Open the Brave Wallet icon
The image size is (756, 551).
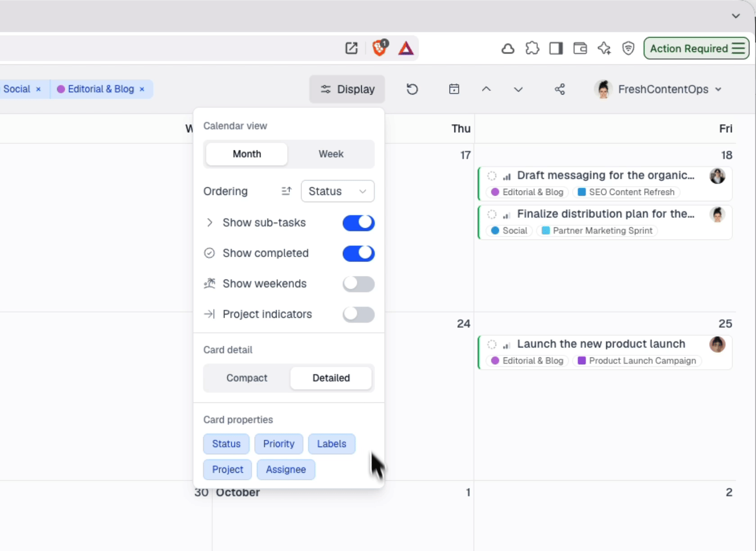580,48
